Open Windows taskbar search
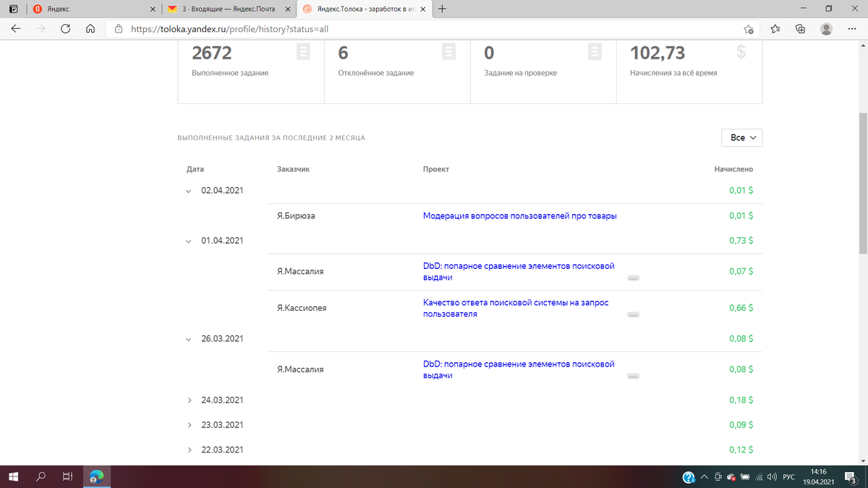This screenshot has height=488, width=868. [41, 477]
